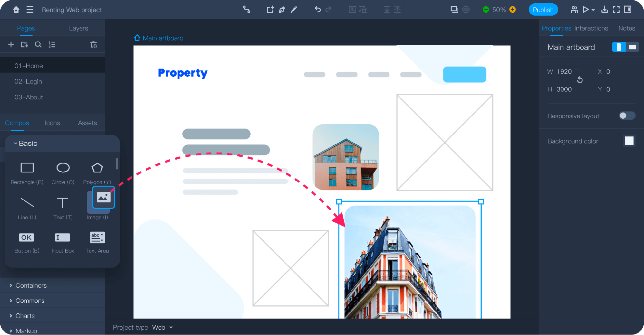Open the search icon in Pages panel
644x335 pixels.
pos(38,44)
